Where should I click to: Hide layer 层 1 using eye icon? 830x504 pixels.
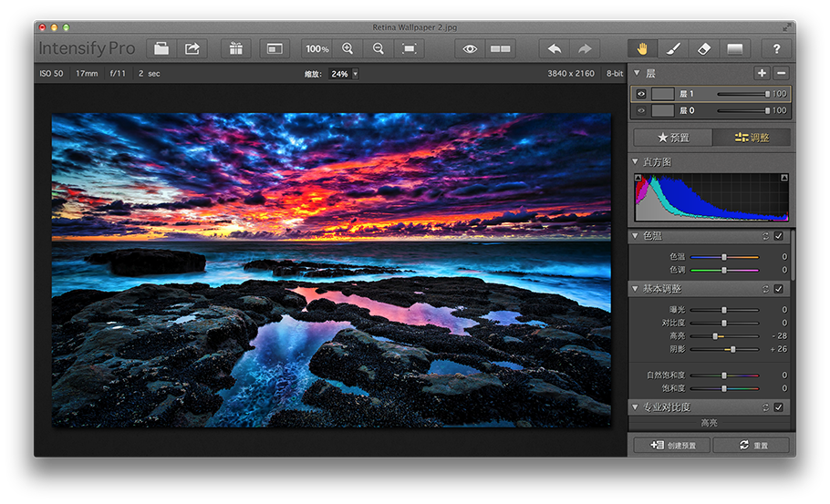click(641, 94)
